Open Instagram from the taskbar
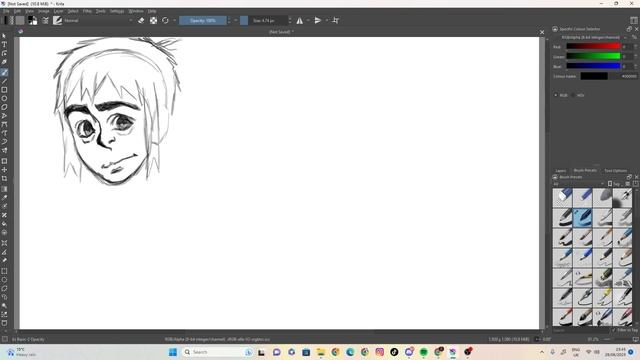This screenshot has width=640, height=360. (x=380, y=352)
